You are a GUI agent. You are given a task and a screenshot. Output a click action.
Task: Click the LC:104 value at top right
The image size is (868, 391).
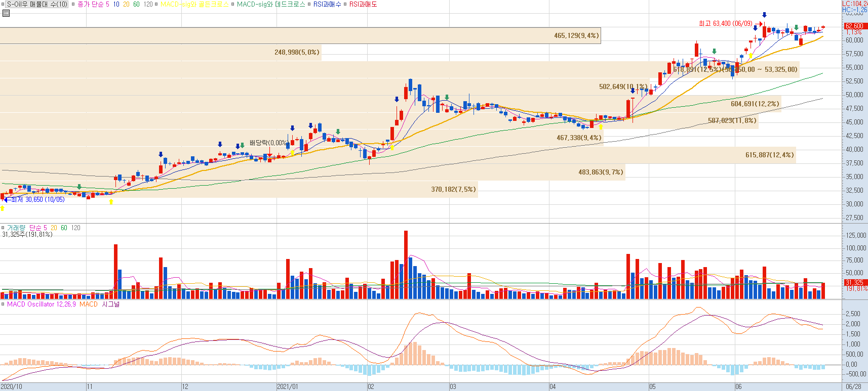coord(855,4)
